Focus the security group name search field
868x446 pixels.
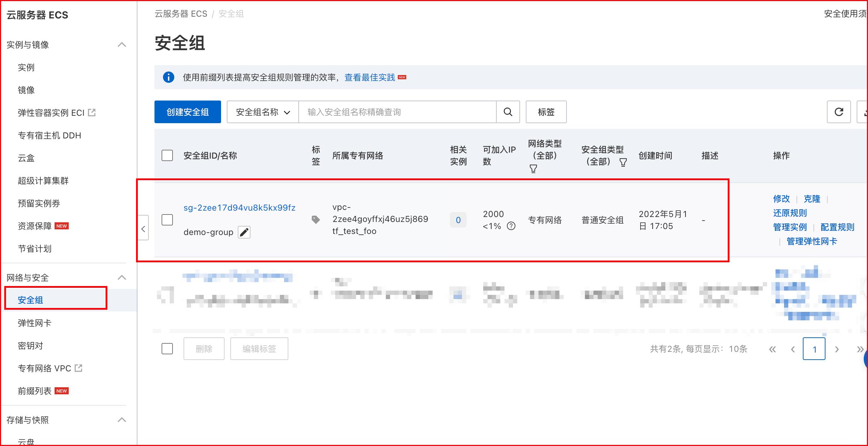tap(398, 112)
